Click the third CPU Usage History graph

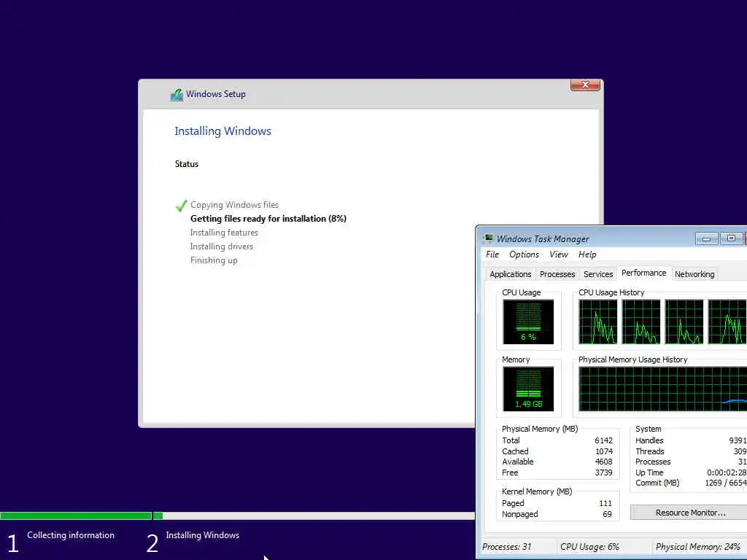pos(684,322)
